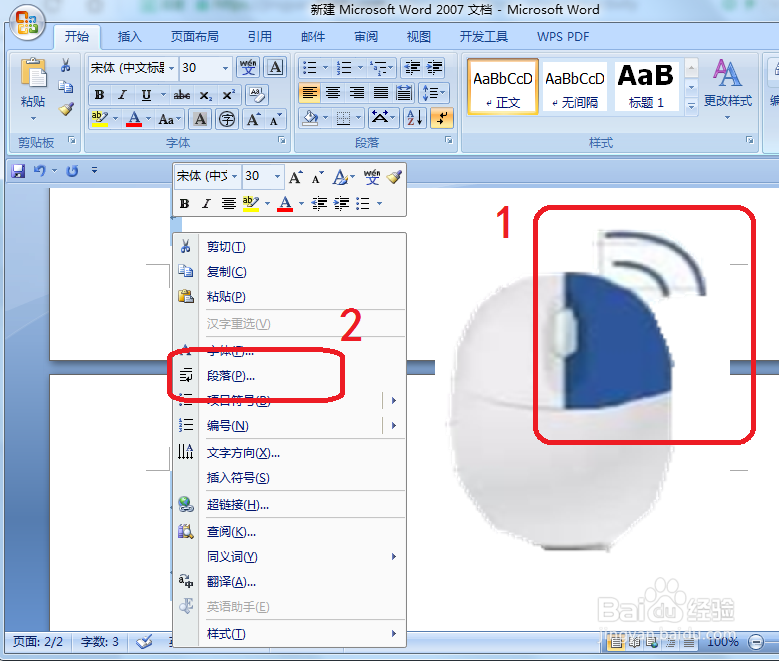Click the Sort icon in the ribbon
779x661 pixels.
pos(415,119)
